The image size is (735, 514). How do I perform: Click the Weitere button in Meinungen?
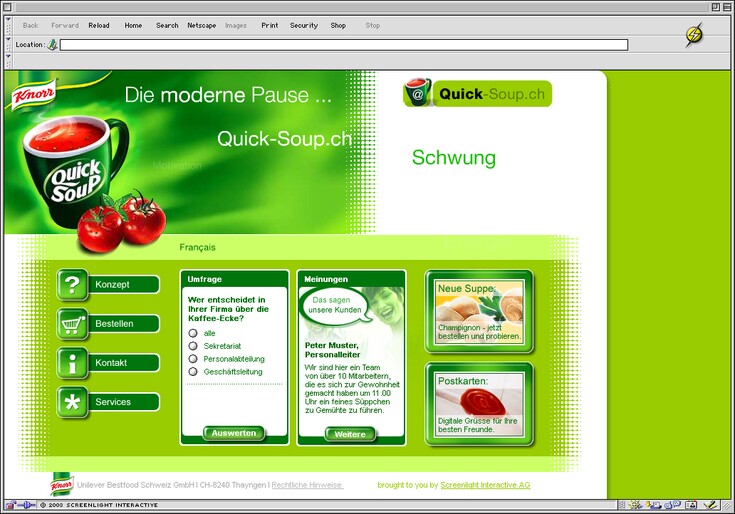(x=350, y=434)
